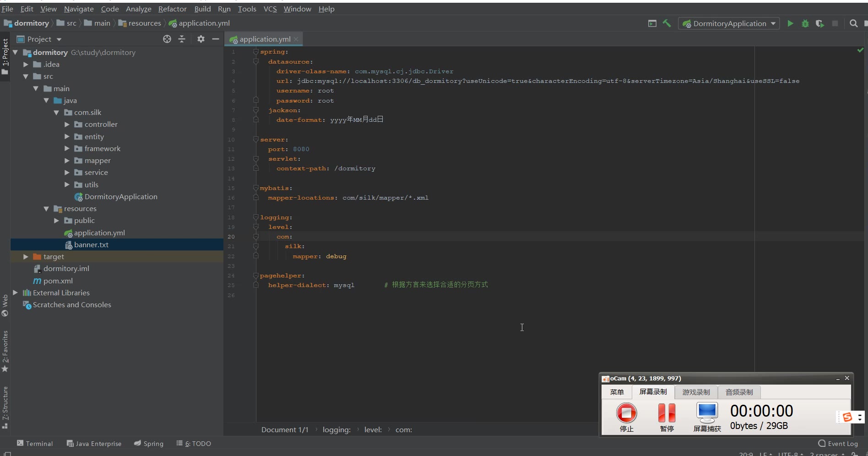Collapse all using Project panel icon
868x456 pixels.
pyautogui.click(x=182, y=39)
